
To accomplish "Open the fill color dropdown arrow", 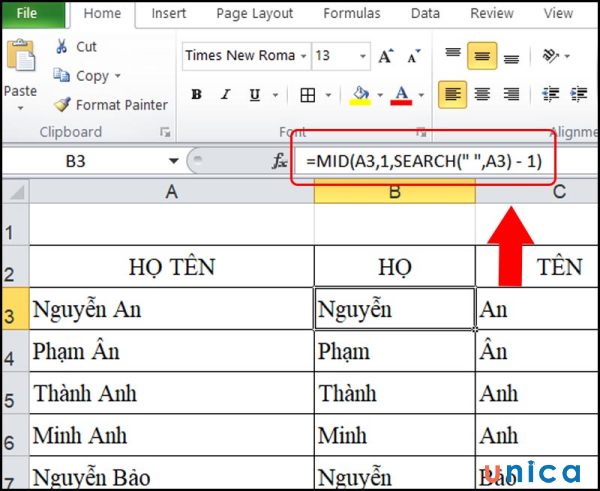I will (x=380, y=95).
